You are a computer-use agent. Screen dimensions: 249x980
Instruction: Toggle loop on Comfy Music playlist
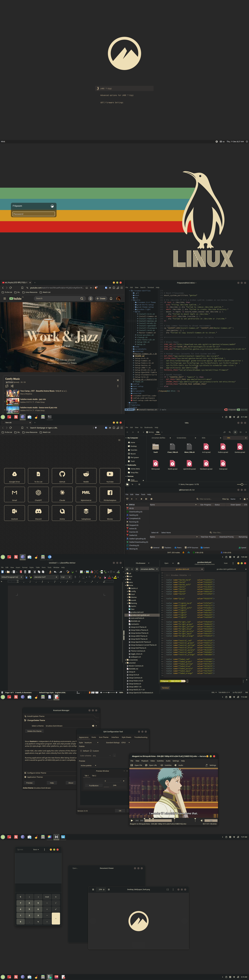(x=7, y=386)
